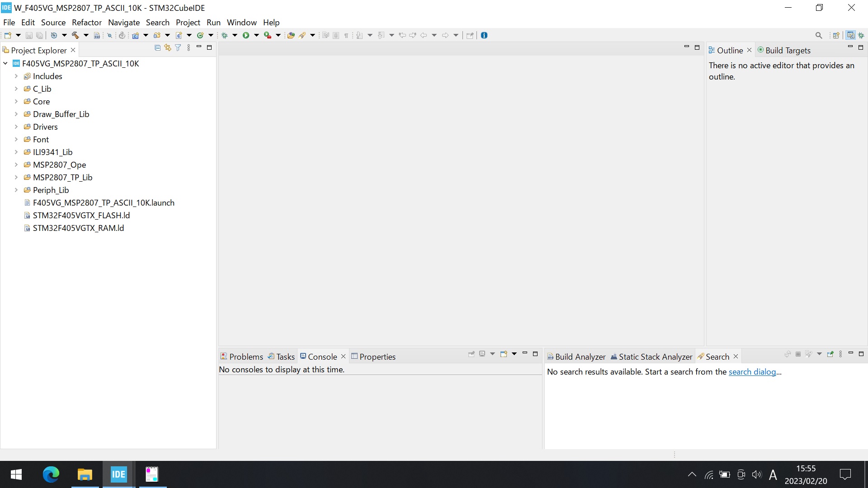
Task: Switch to the Debug perspective icon
Action: 861,35
